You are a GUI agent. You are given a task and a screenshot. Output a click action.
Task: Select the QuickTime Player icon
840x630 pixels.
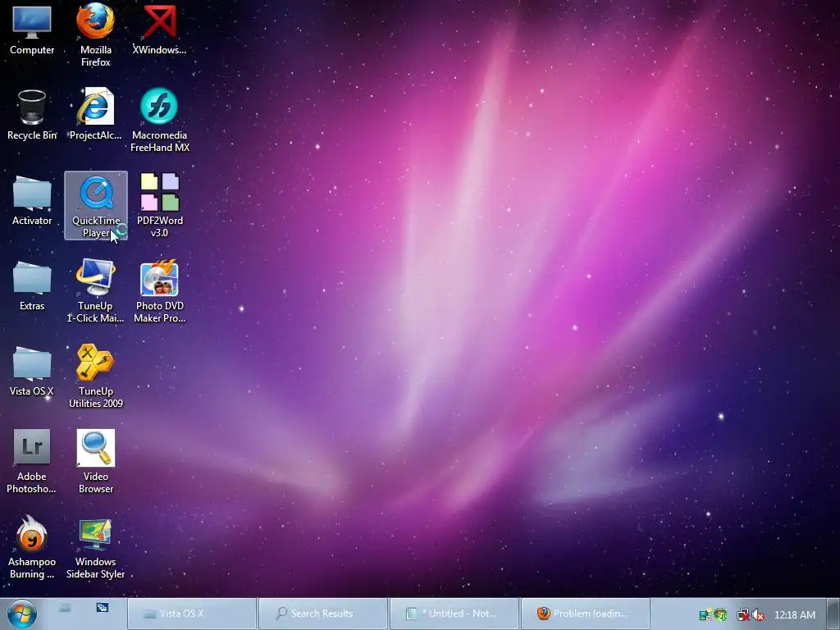point(95,206)
